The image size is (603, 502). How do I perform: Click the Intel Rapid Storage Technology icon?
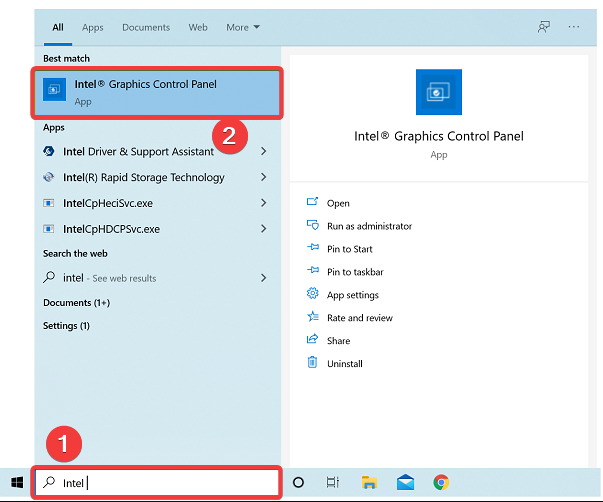(x=49, y=177)
